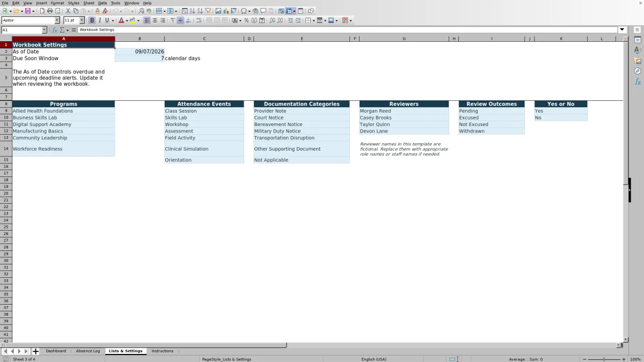Open the Data menu
The image size is (644, 362).
click(x=102, y=3)
